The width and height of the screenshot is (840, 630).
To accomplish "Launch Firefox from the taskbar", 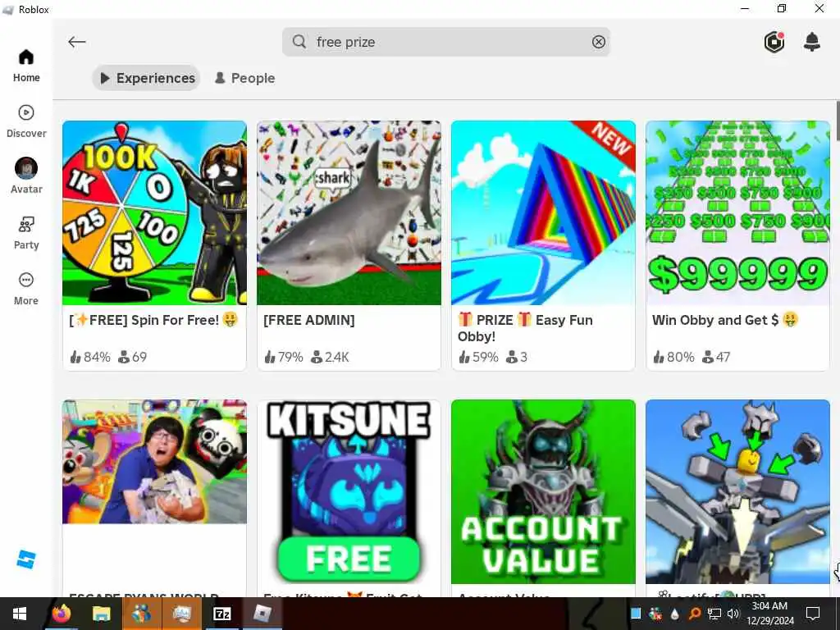I will pos(62,614).
